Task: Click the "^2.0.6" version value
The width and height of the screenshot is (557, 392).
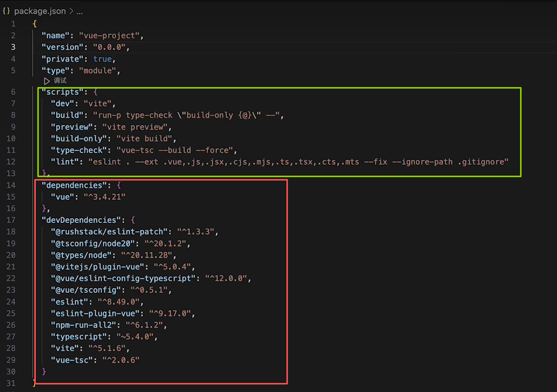Action: tap(121, 360)
